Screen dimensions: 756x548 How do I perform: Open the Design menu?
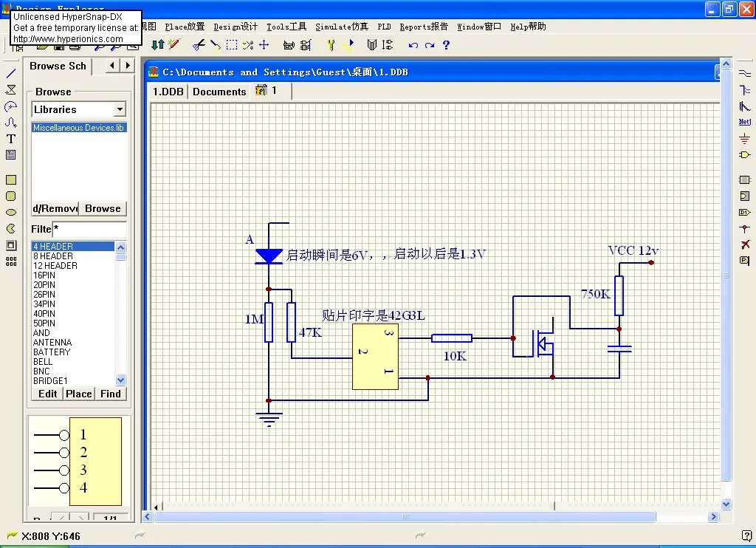point(236,27)
